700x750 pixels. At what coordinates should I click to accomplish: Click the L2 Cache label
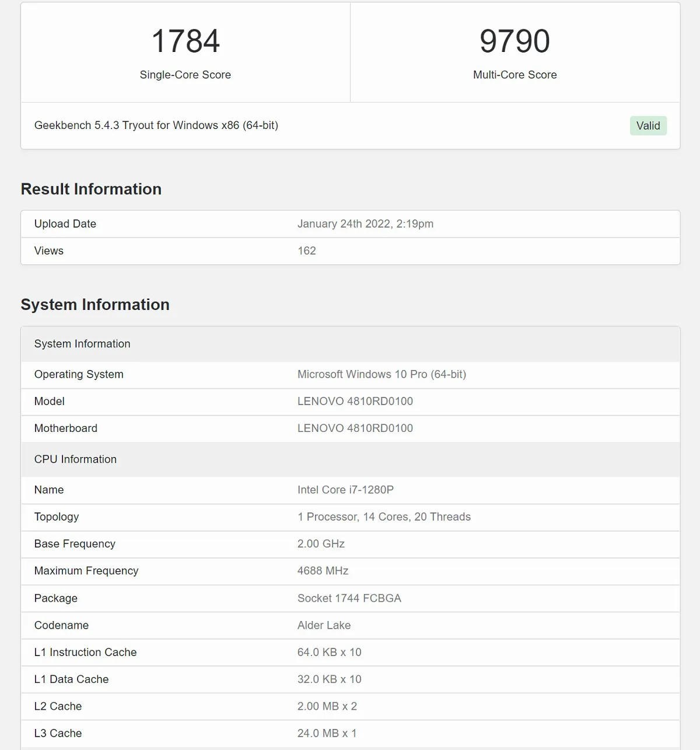point(58,706)
